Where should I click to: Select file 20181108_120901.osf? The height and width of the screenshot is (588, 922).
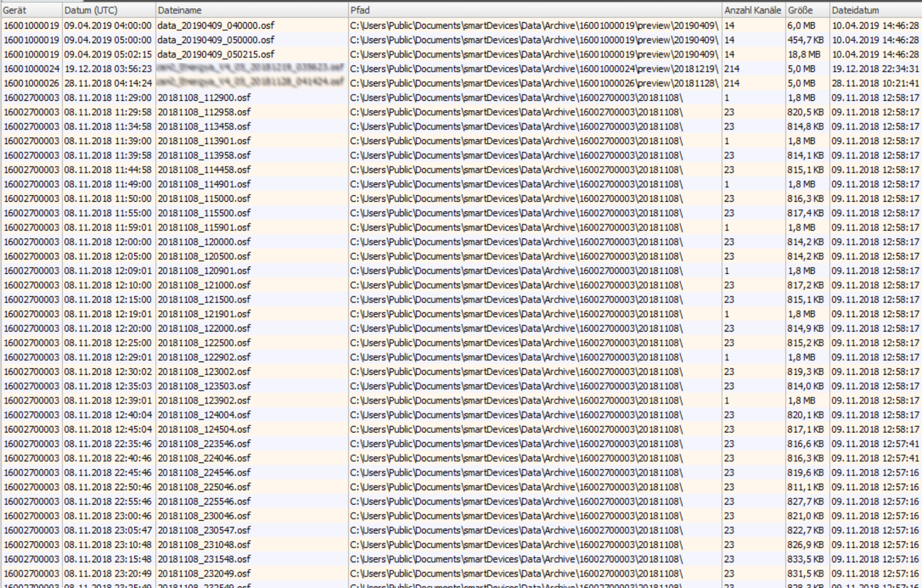click(204, 270)
